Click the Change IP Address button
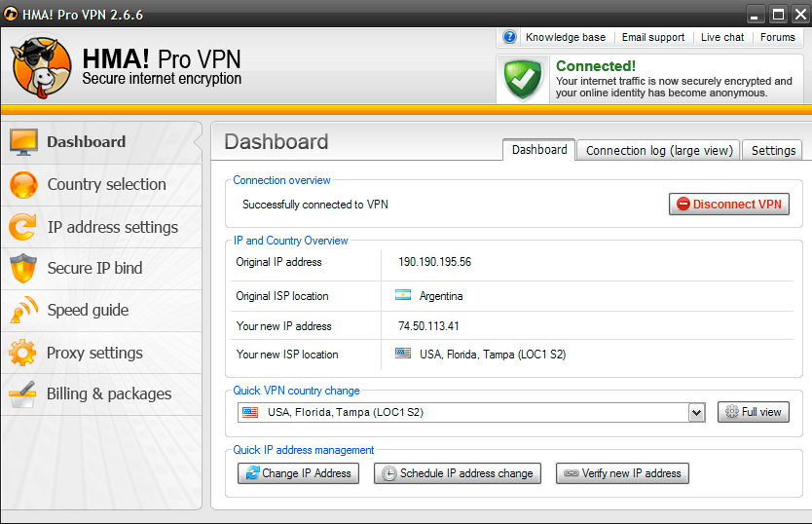812x524 pixels. coord(298,473)
